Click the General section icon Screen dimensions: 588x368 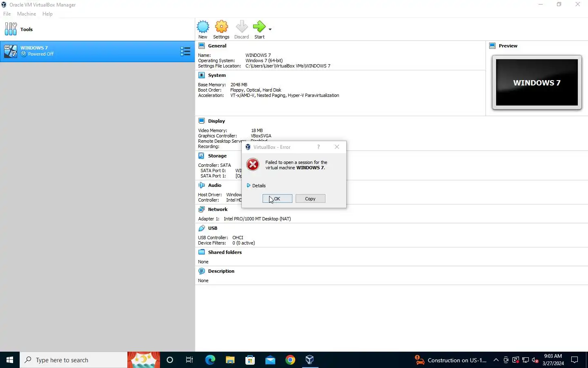pos(202,46)
